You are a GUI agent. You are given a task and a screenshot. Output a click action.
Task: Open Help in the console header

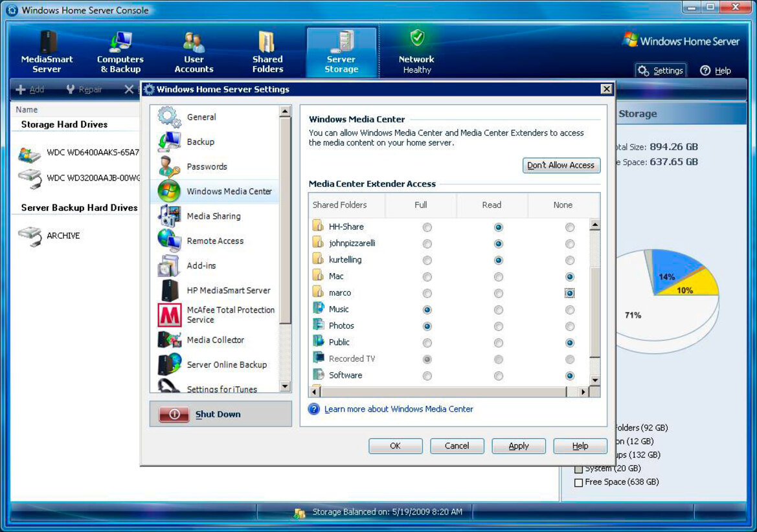(716, 71)
